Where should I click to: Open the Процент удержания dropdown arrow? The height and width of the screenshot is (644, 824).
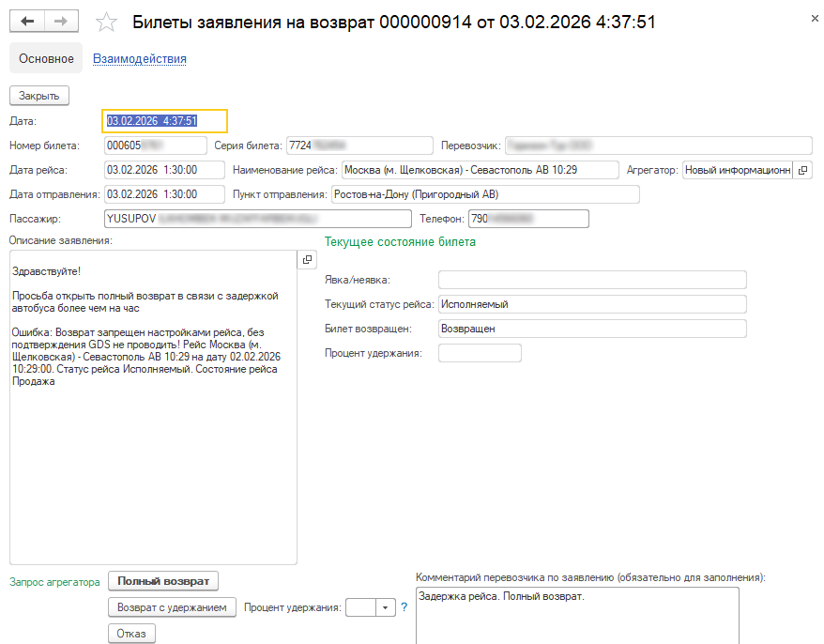384,607
